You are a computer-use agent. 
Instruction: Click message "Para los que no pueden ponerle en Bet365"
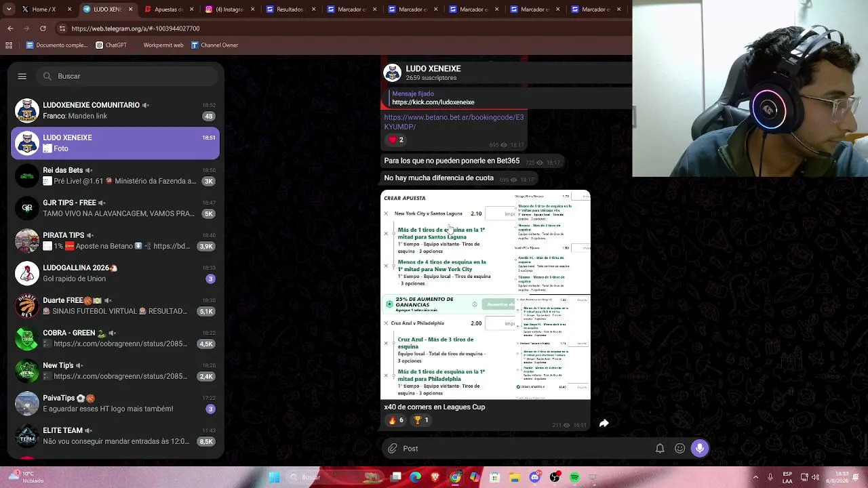coord(452,161)
